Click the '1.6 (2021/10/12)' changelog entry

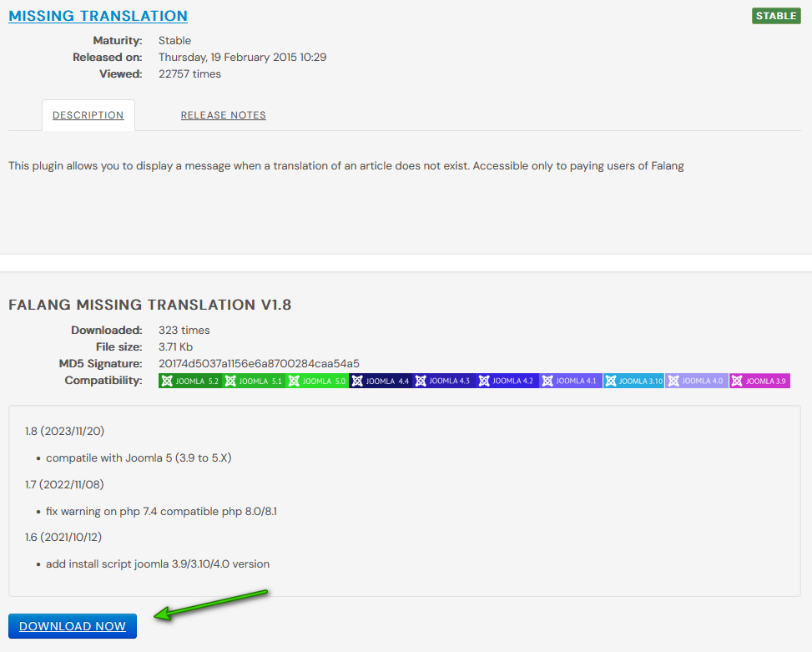point(63,537)
